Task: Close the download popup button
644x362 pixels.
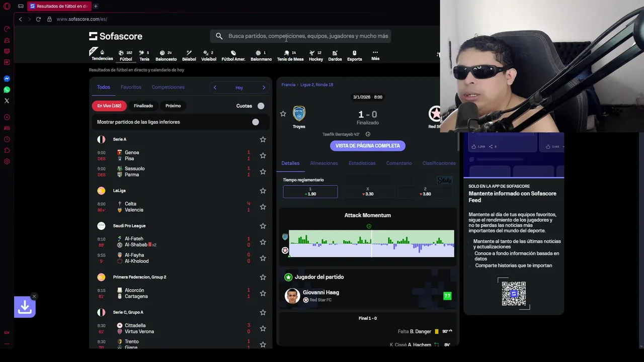Action: point(34,296)
